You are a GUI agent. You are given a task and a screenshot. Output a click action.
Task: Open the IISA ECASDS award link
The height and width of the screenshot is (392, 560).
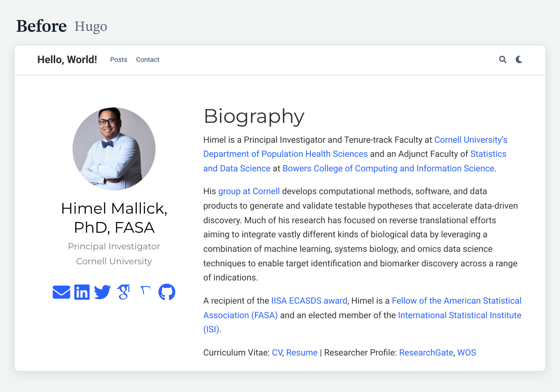click(309, 301)
